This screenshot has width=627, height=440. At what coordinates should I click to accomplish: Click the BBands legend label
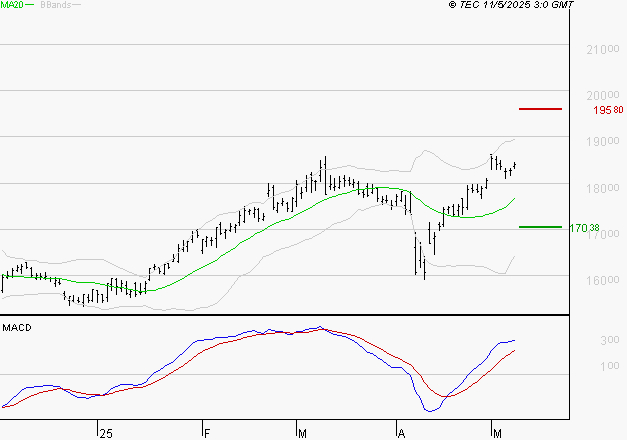(x=56, y=5)
